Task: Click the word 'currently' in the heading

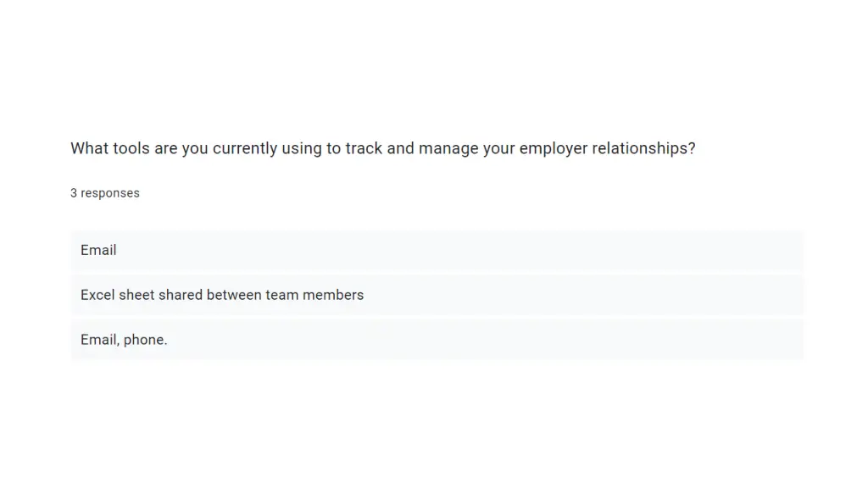Action: point(245,149)
